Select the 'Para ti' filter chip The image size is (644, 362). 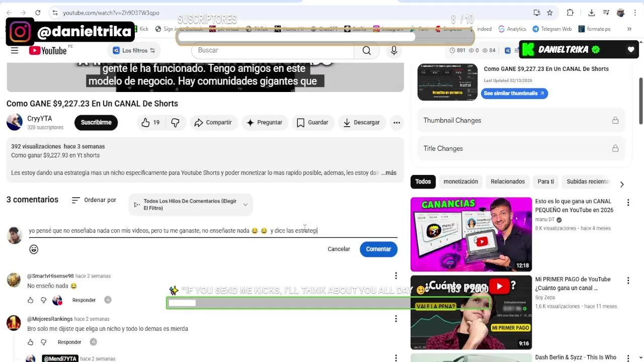point(546,182)
